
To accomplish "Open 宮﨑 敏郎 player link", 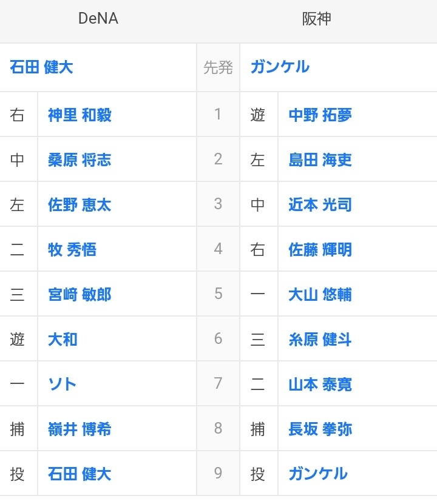I will coord(80,294).
